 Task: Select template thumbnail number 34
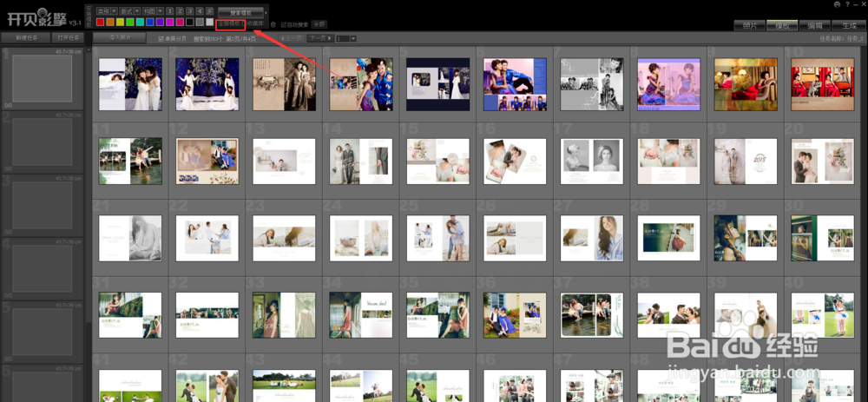[x=361, y=315]
